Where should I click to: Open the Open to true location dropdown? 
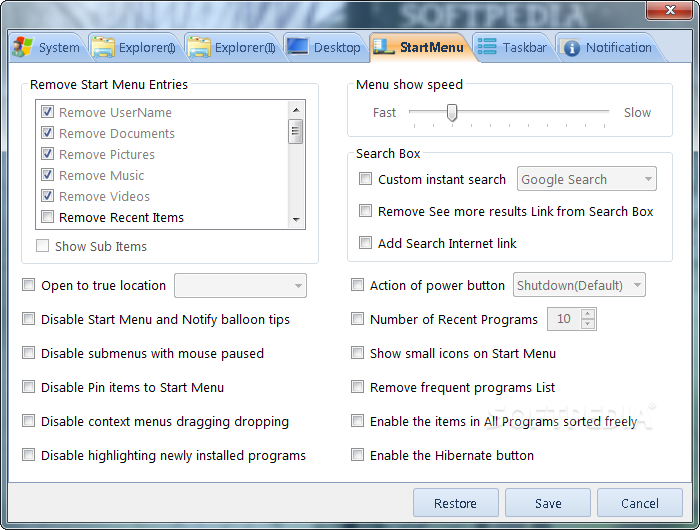coord(240,285)
